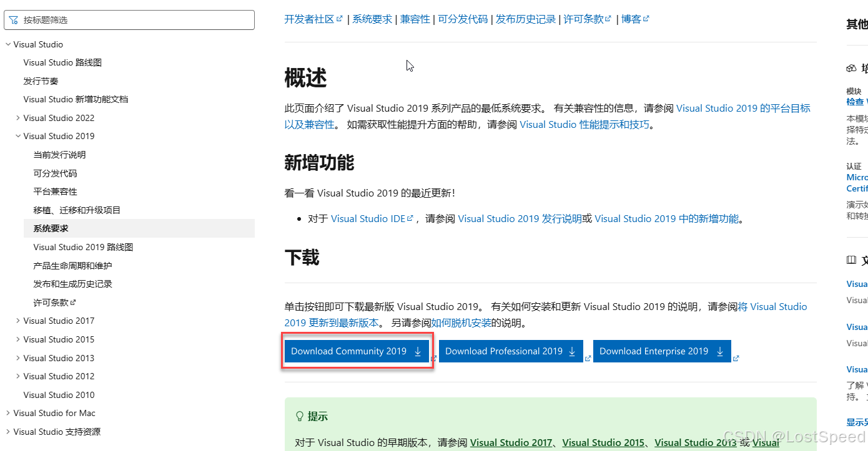
Task: Click the download arrow on Professional 2019 button
Action: coord(572,351)
